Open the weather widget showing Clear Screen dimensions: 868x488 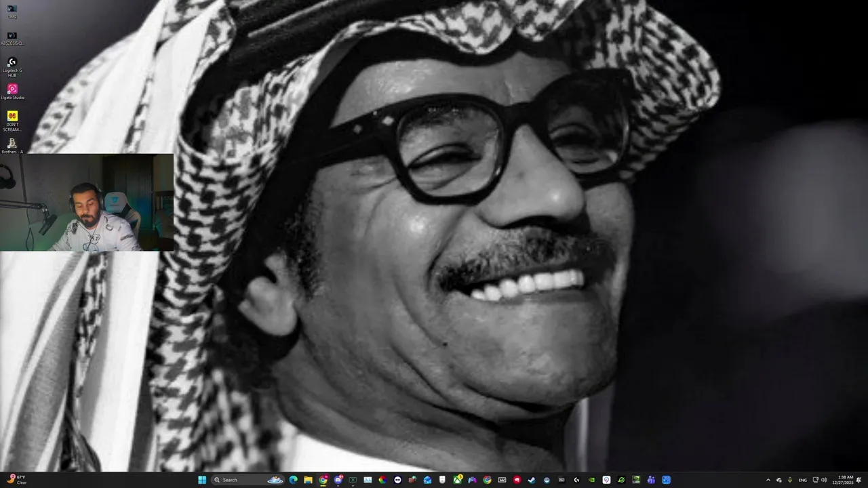click(16, 480)
